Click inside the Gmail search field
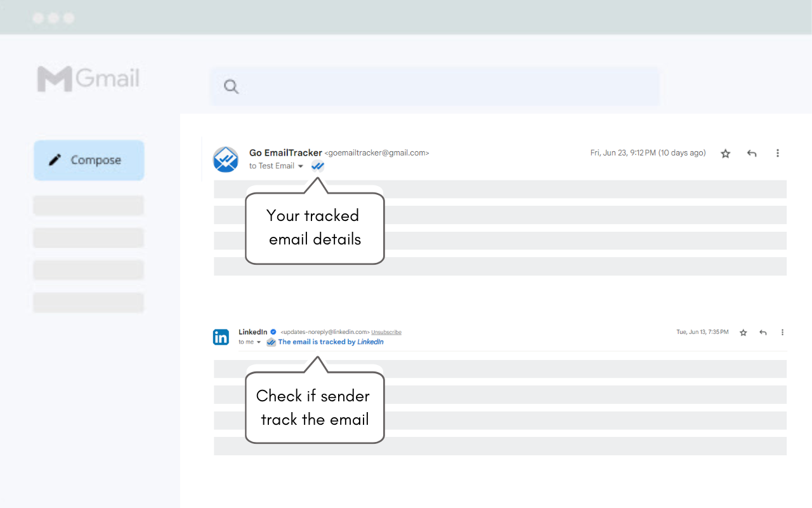 click(x=438, y=86)
